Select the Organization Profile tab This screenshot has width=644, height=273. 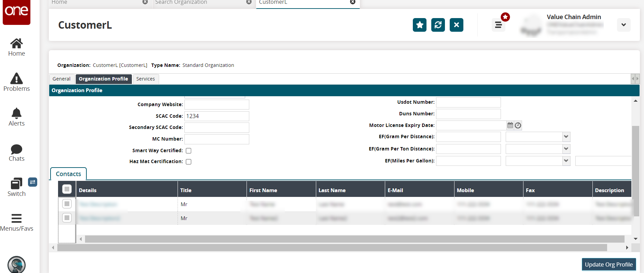point(103,79)
